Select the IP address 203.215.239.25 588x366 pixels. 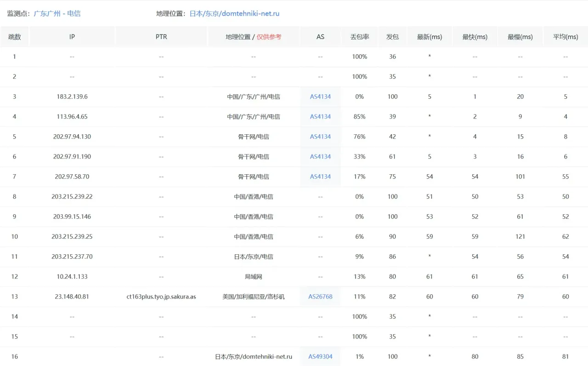[72, 236]
